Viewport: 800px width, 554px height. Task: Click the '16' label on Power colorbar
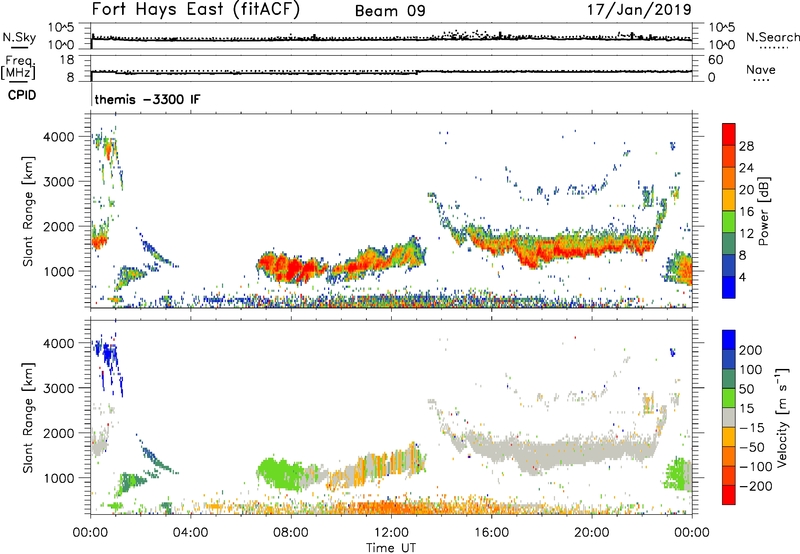[746, 211]
